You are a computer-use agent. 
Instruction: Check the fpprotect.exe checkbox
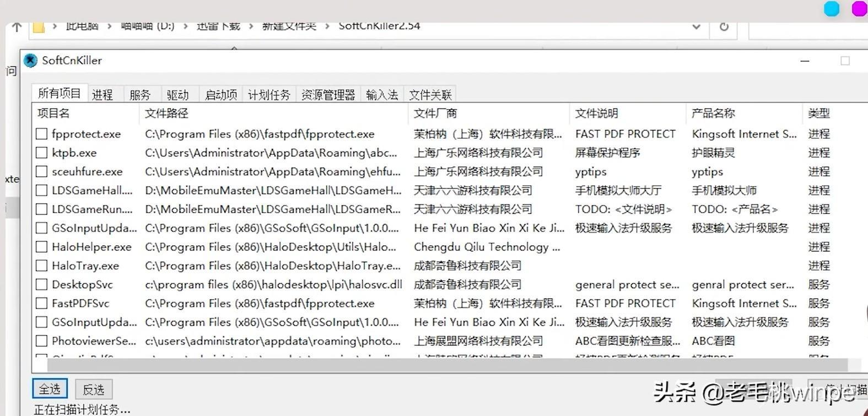click(x=41, y=134)
